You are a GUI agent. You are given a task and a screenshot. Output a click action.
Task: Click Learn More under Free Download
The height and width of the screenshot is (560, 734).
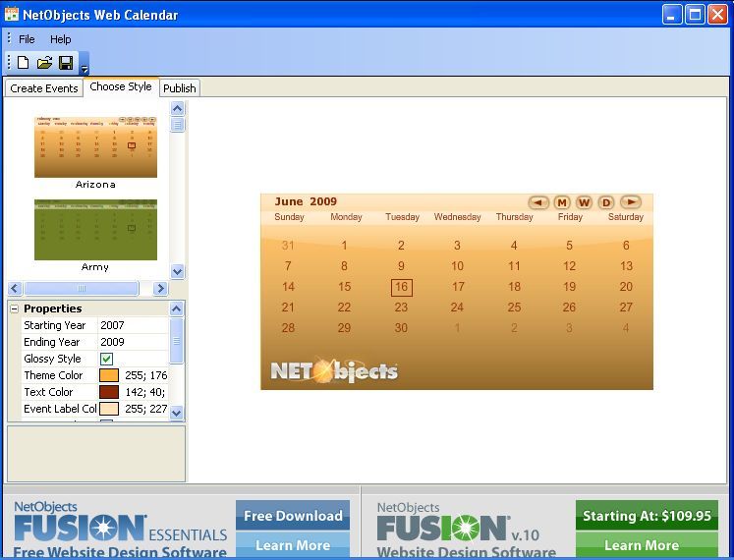point(293,545)
